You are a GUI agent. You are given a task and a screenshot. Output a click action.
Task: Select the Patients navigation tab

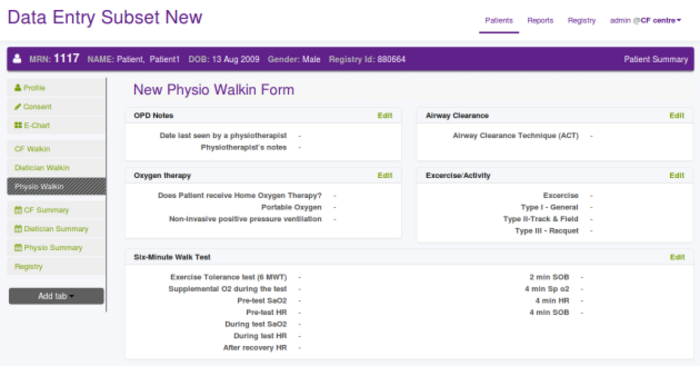(x=499, y=21)
